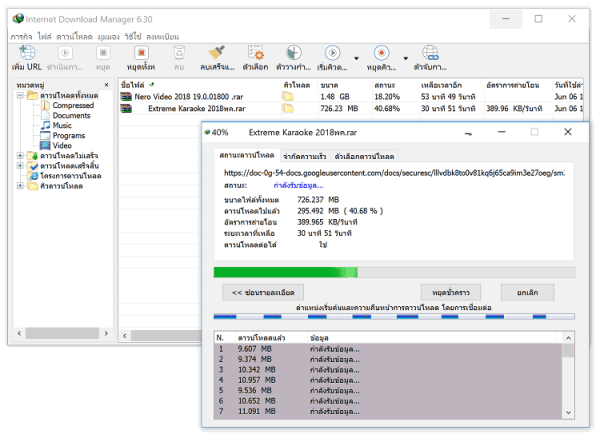Select connection row 7 with 11.091 MB
The width and height of the screenshot is (600, 438).
click(x=388, y=412)
